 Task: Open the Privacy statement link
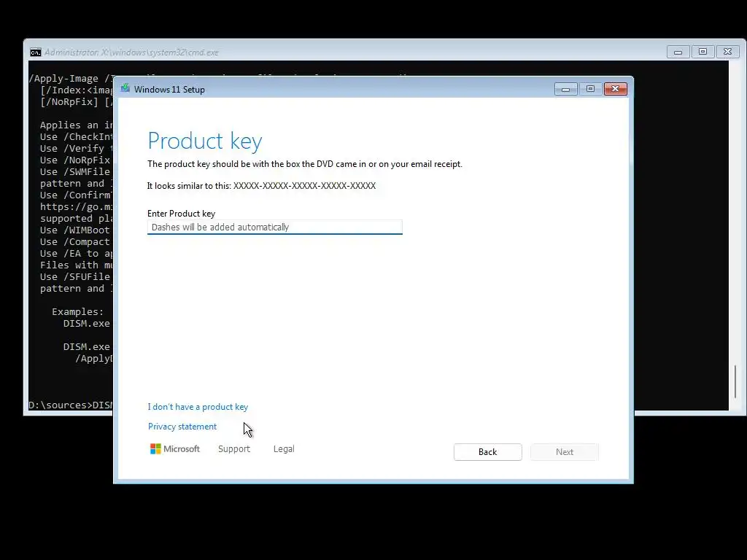coord(182,426)
